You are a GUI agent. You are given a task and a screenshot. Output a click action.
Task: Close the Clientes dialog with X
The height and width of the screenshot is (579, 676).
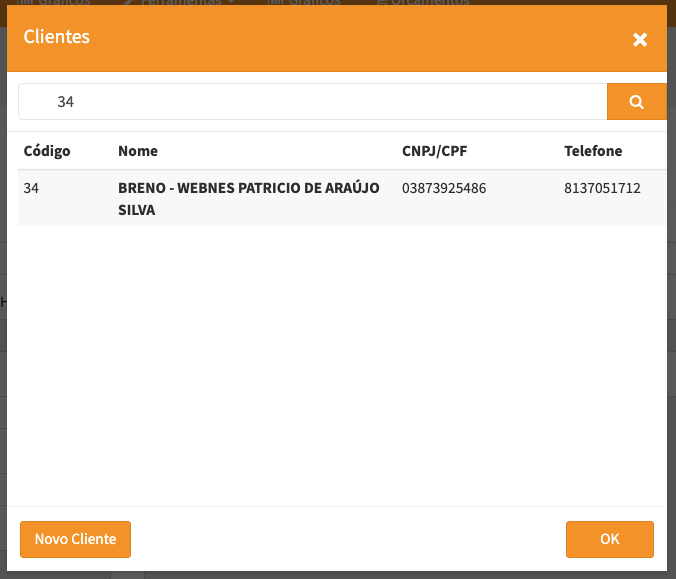coord(640,40)
